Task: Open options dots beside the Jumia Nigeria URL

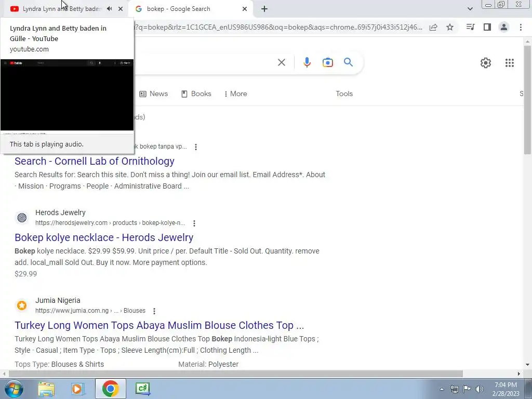Action: tap(154, 311)
